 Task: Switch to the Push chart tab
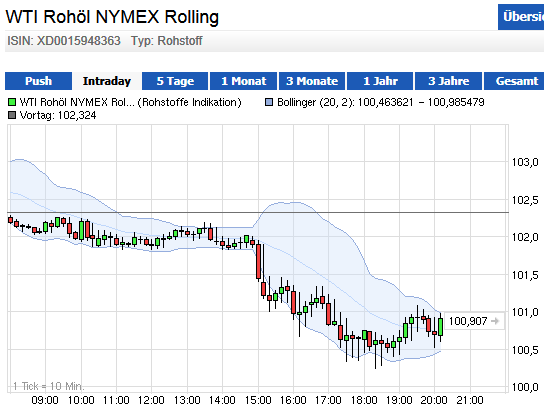tap(39, 81)
